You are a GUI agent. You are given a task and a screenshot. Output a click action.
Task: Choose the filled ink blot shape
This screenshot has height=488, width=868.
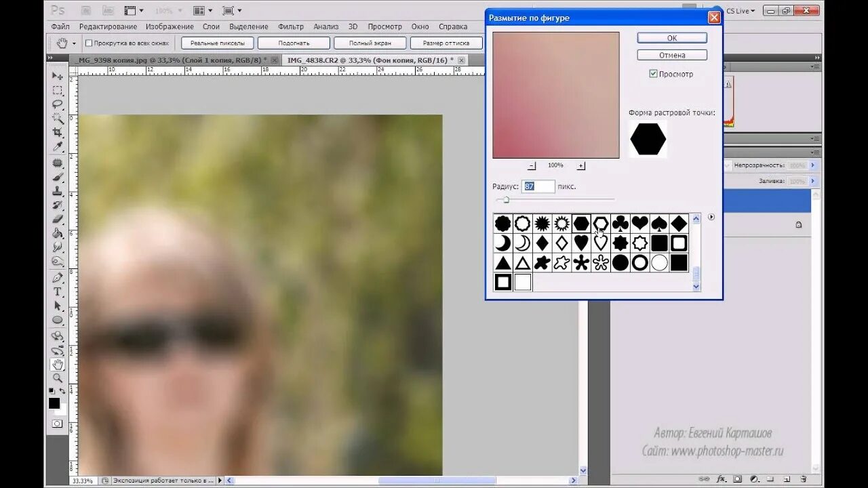click(542, 263)
